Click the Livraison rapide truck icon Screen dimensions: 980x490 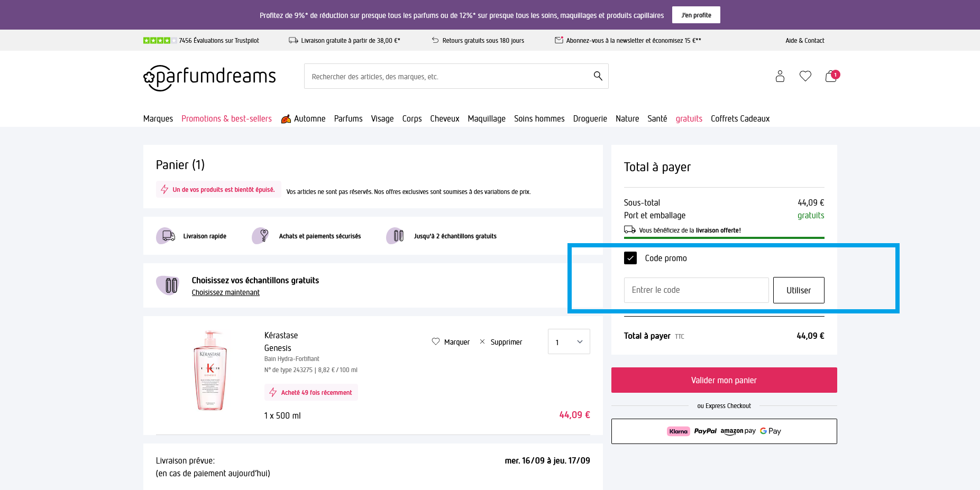tap(166, 236)
